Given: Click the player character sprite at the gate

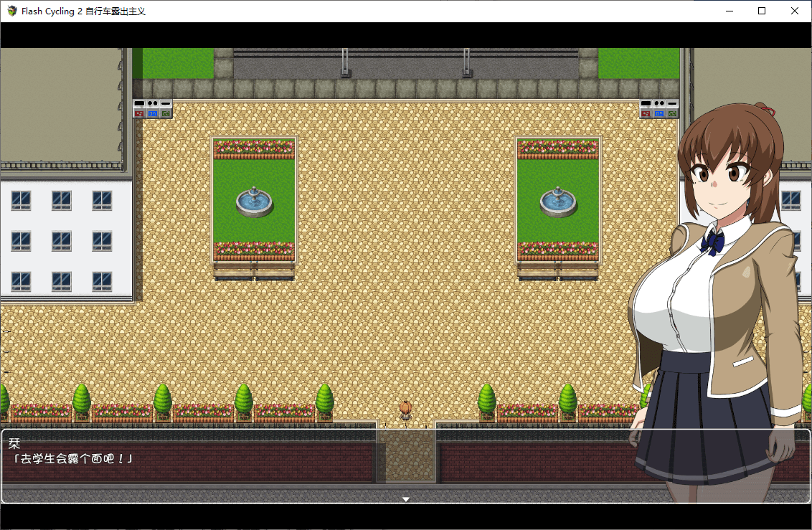Looking at the screenshot, I should click(406, 412).
